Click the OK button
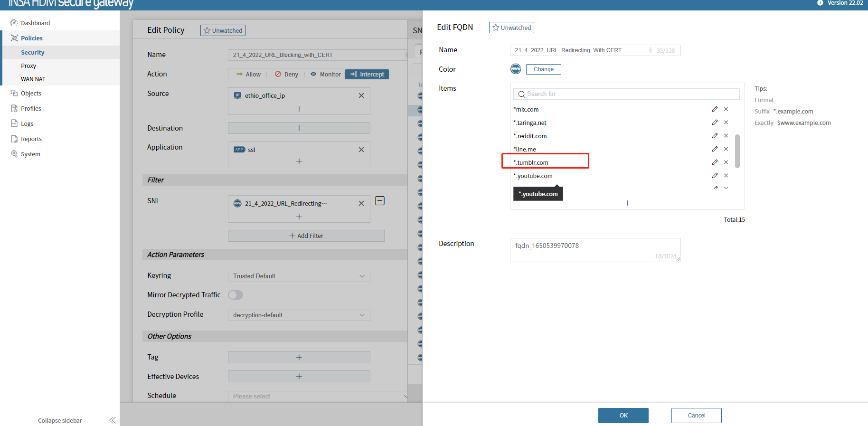Image resolution: width=868 pixels, height=426 pixels. (623, 416)
